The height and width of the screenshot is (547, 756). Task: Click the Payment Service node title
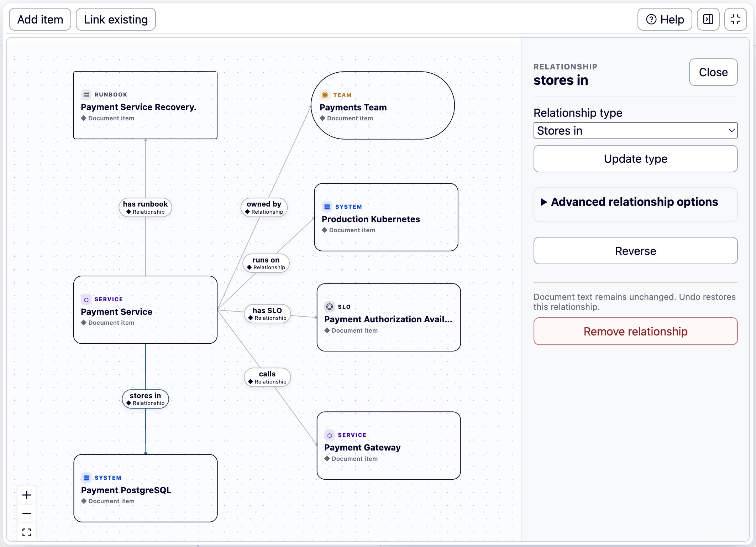116,312
